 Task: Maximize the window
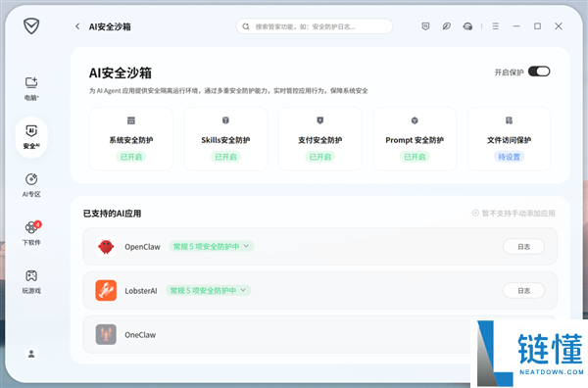pos(537,26)
